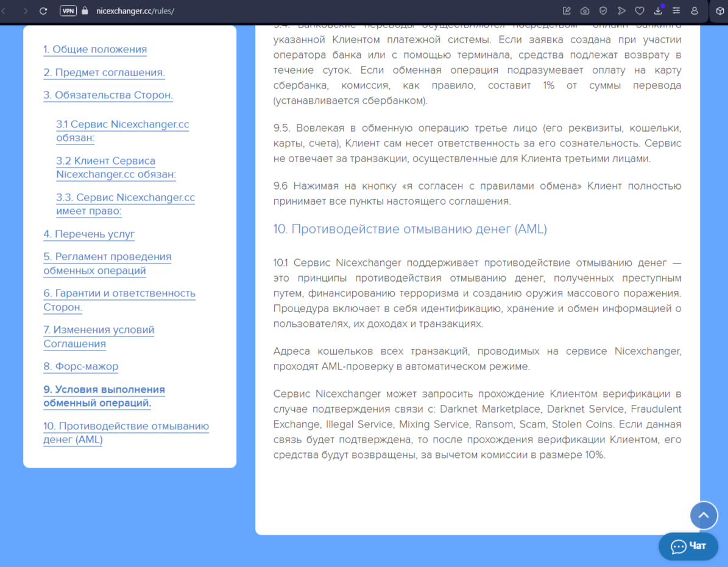The image size is (728, 567).
Task: Open the shield ad-blocker icon
Action: click(603, 11)
